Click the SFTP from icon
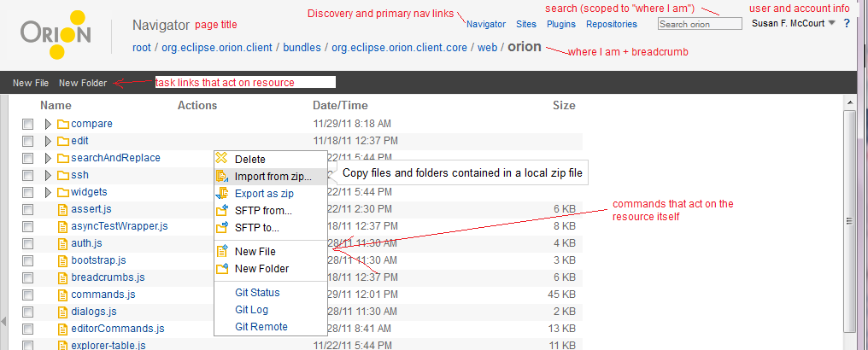The width and height of the screenshot is (868, 350). pos(222,210)
